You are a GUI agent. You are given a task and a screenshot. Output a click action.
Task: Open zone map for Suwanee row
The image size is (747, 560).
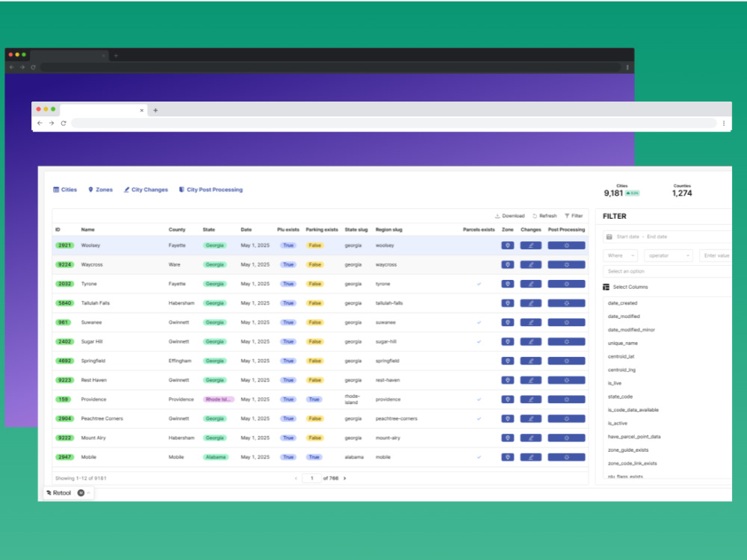tap(507, 323)
